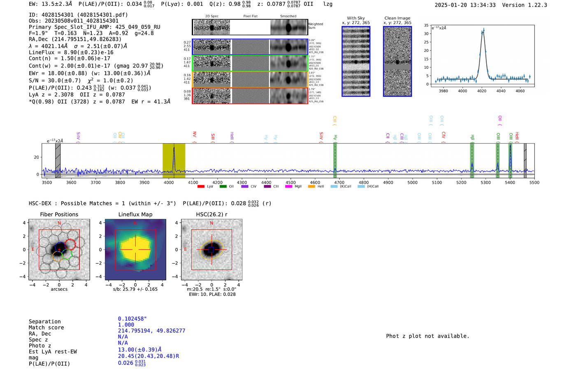This screenshot has height=392, width=576.
Task: Click the yellow highlighted emission line region
Action: tap(174, 161)
